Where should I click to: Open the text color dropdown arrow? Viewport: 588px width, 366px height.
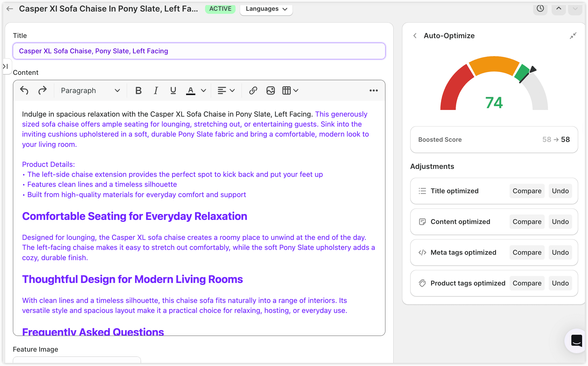pos(204,90)
